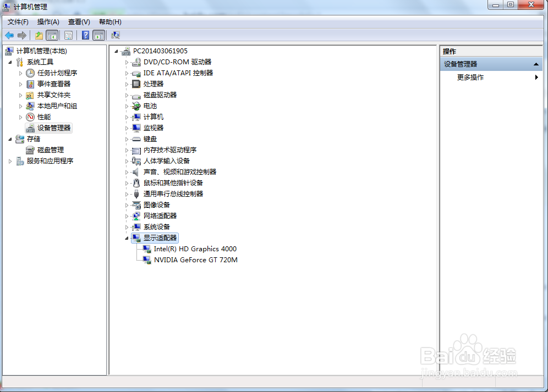Select DVD/CD-ROM 驱动器 label

coord(177,62)
